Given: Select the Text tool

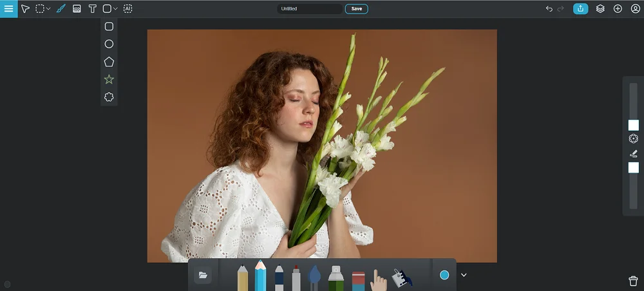Looking at the screenshot, I should [92, 9].
